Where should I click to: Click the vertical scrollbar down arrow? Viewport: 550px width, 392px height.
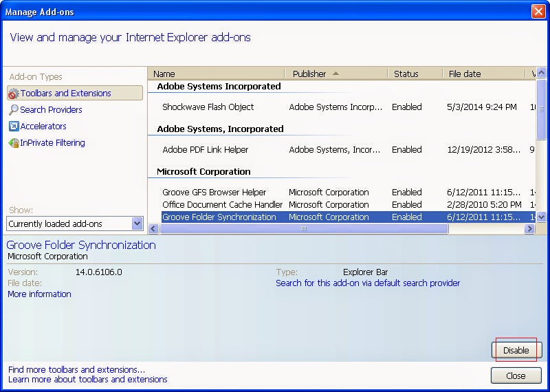coord(541,217)
